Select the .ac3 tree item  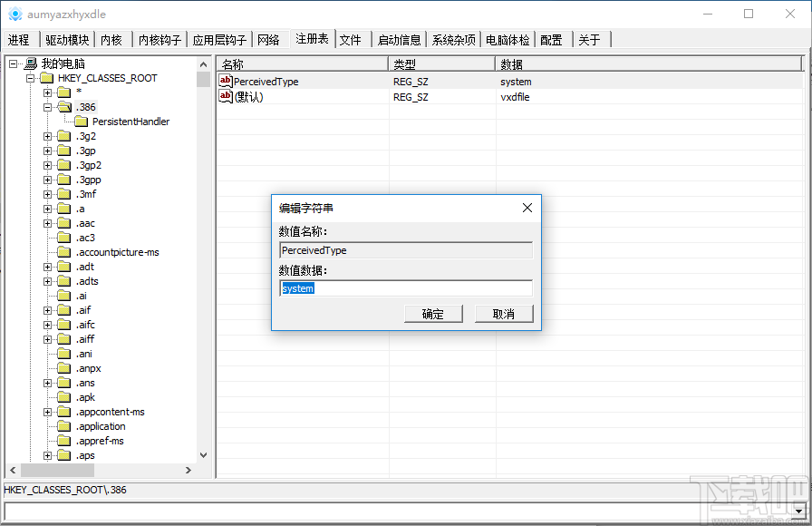coord(85,238)
